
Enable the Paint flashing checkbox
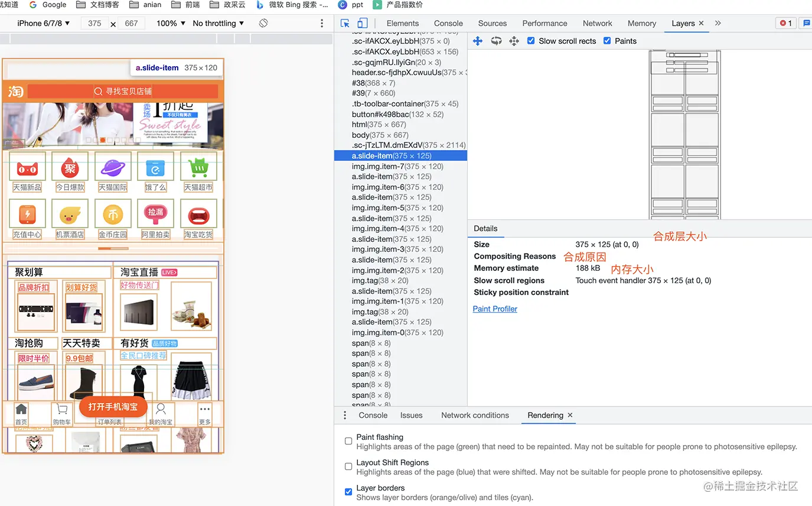348,441
